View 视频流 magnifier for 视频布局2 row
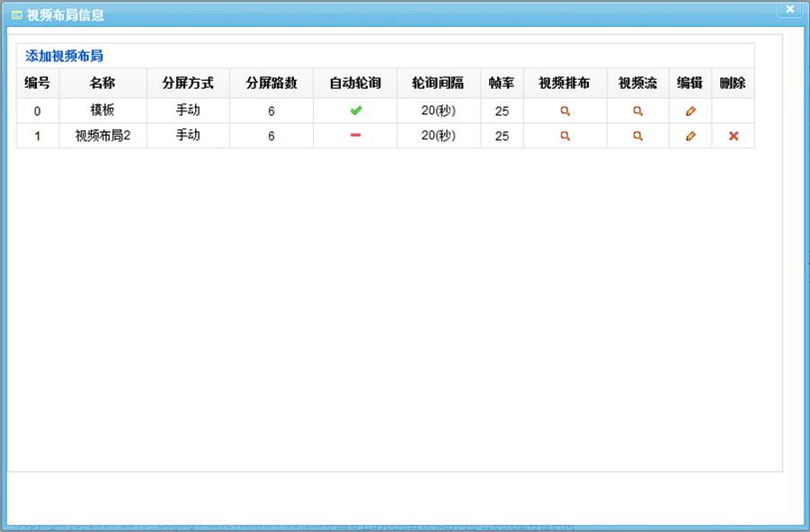 [x=637, y=136]
